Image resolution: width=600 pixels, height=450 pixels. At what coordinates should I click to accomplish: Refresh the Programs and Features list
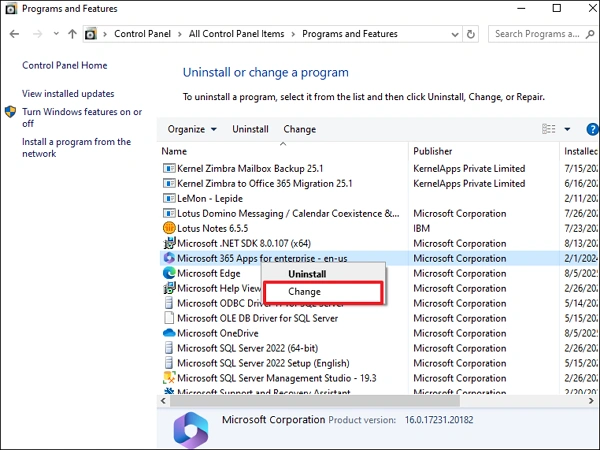point(471,34)
